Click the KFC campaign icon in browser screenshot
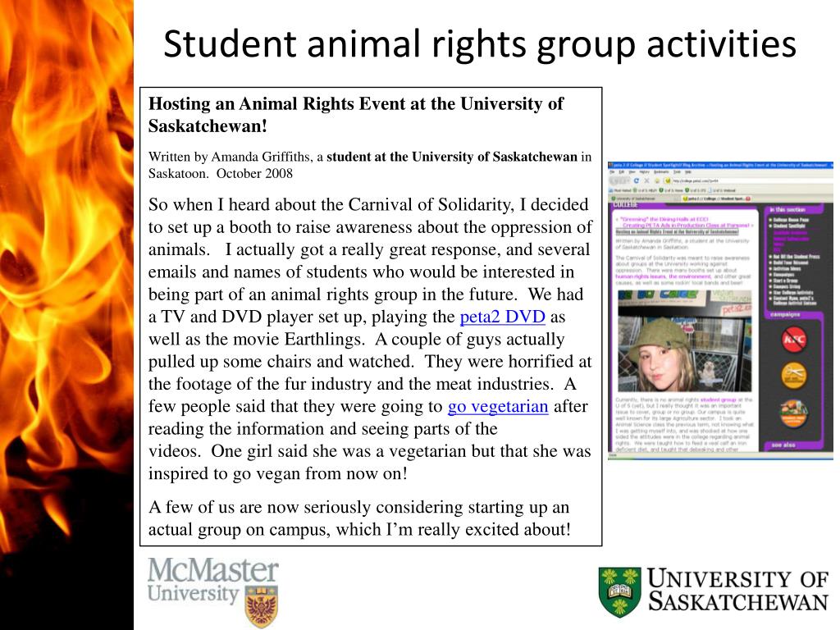840x630 pixels. point(793,340)
